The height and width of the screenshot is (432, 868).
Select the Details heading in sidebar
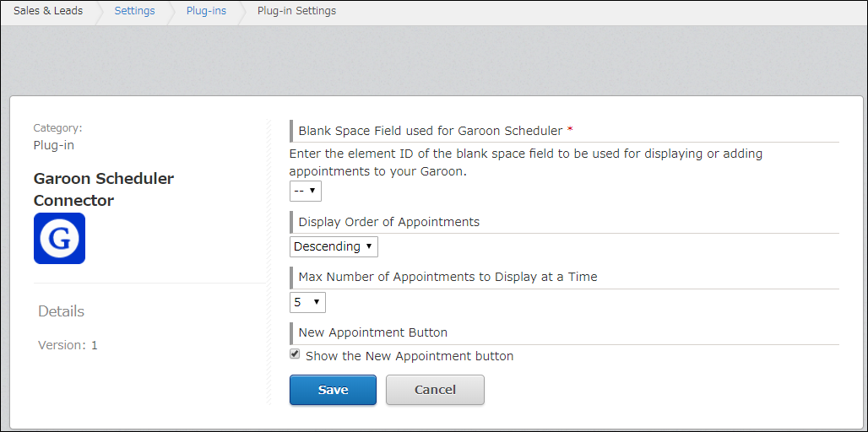point(61,311)
